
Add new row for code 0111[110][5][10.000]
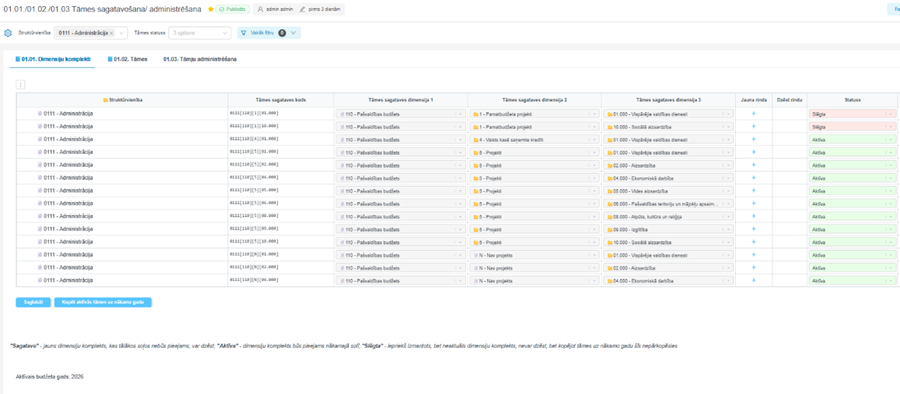pyautogui.click(x=754, y=242)
